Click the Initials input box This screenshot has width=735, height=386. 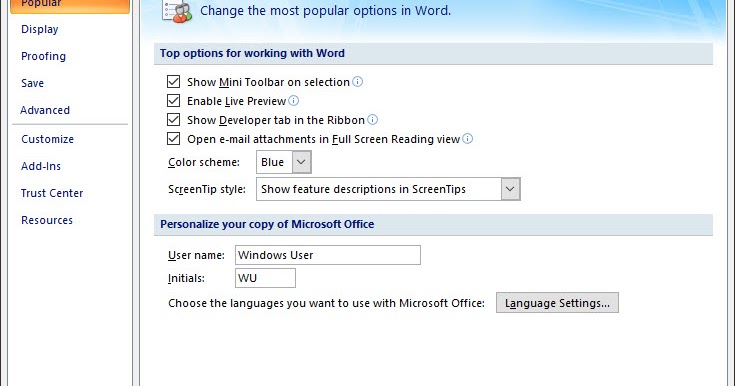265,278
